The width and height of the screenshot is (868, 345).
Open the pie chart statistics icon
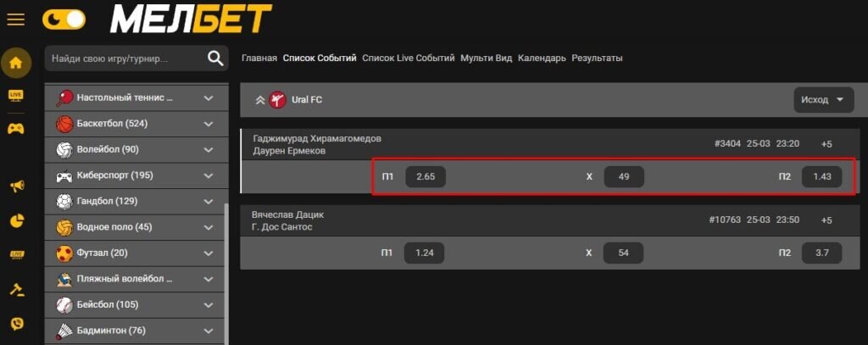click(17, 221)
